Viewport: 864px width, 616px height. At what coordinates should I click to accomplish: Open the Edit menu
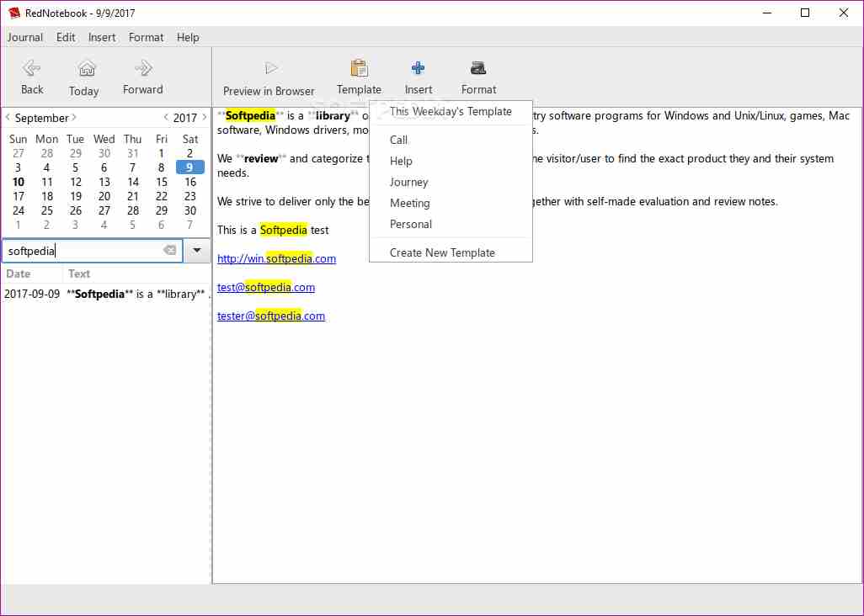[x=66, y=37]
